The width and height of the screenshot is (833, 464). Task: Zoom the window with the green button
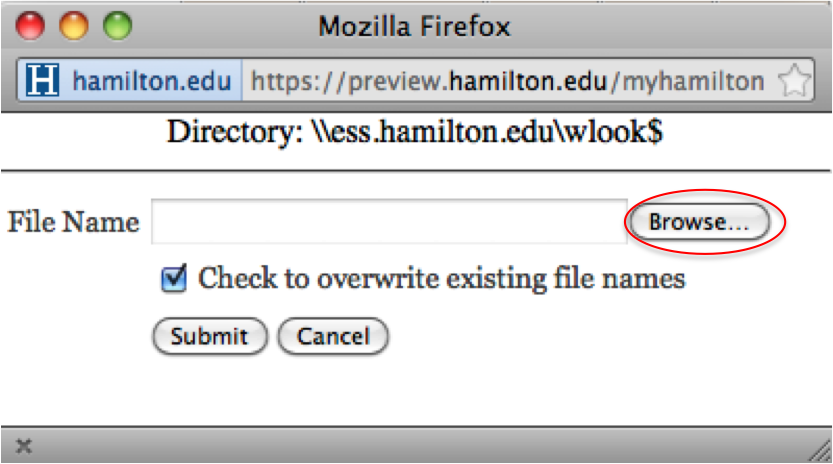pos(117,26)
